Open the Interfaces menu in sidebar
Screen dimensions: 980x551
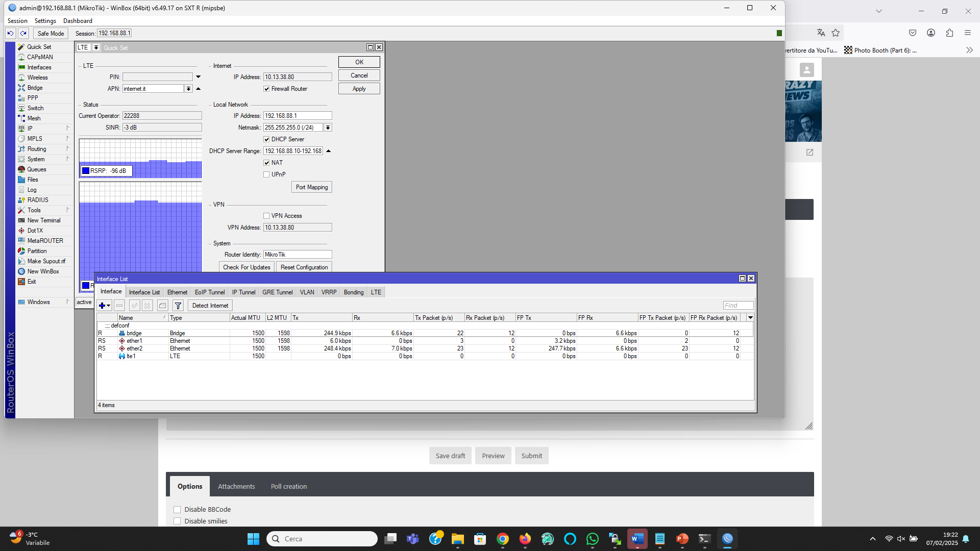pyautogui.click(x=39, y=67)
